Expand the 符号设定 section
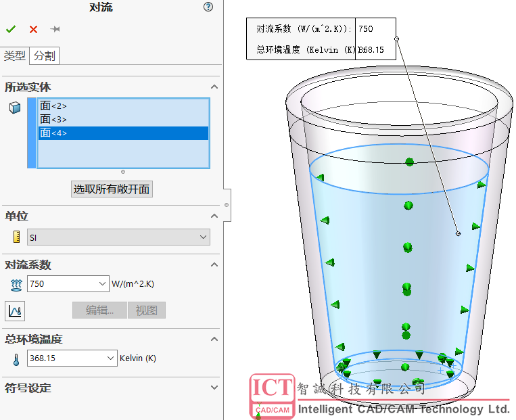 [x=214, y=388]
